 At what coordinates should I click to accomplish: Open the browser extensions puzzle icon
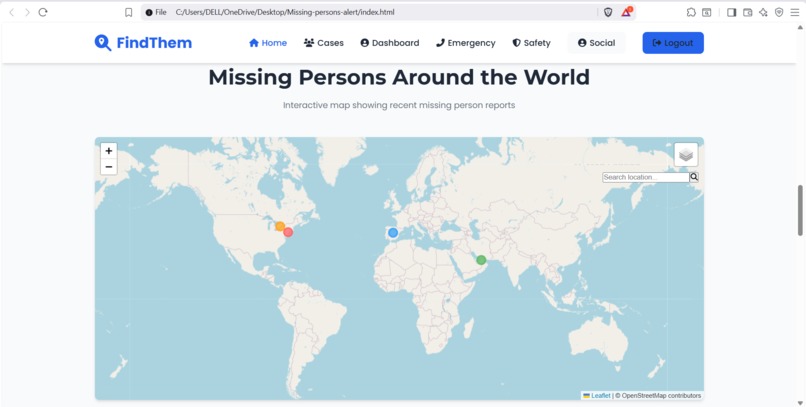pos(691,12)
